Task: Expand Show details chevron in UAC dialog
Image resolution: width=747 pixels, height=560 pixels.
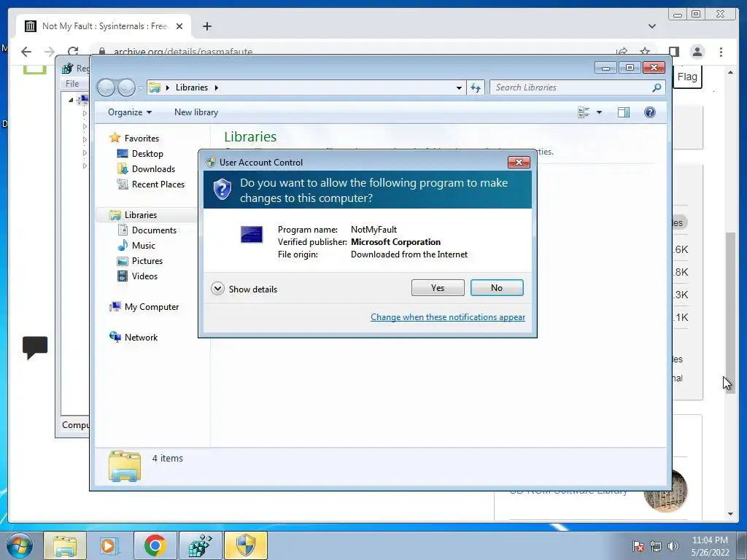Action: 217,289
